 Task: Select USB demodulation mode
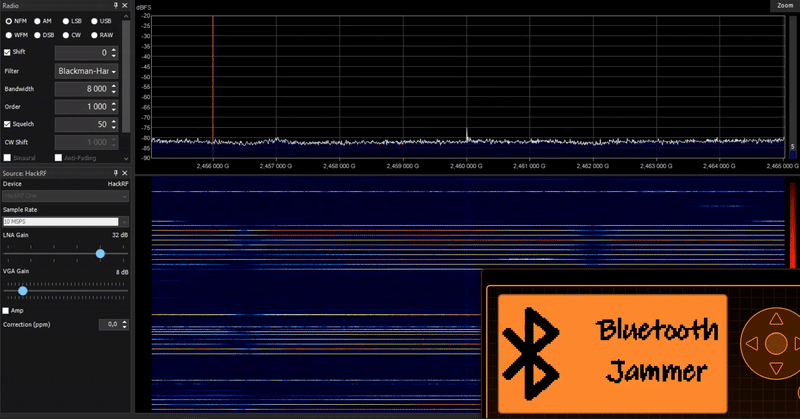[94, 21]
